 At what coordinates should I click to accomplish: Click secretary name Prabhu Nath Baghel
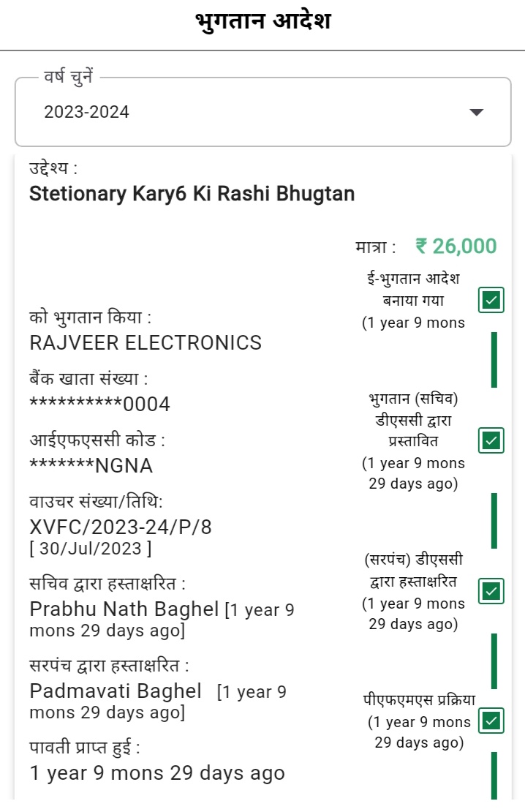click(124, 609)
